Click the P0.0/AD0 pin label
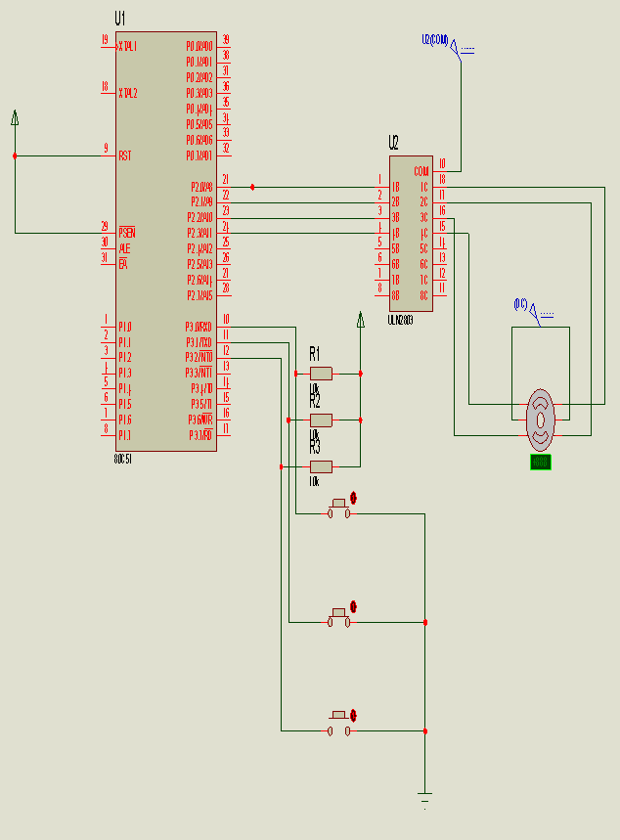 click(x=199, y=47)
